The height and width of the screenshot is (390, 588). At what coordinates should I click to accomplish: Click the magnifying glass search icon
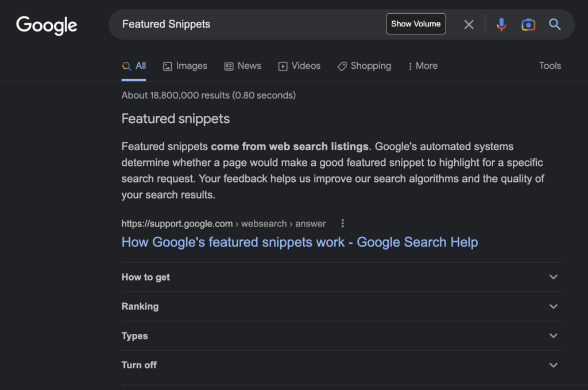(555, 24)
